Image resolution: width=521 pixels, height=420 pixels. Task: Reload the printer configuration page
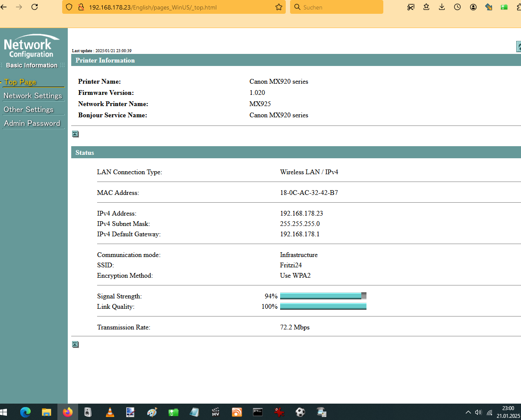coord(35,7)
